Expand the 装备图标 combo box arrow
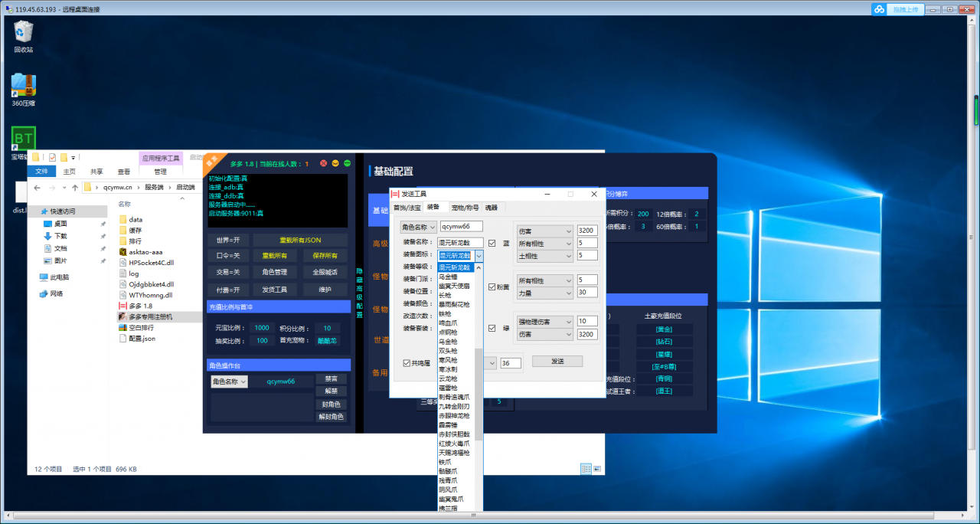This screenshot has width=980, height=524. 479,255
